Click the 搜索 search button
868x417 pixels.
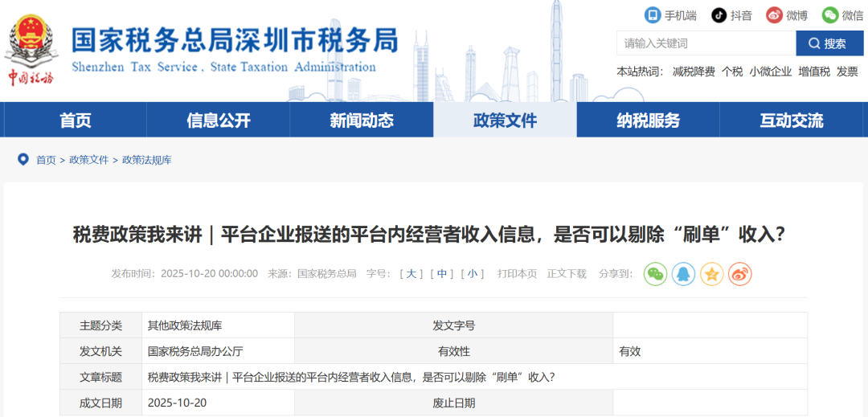click(x=829, y=43)
